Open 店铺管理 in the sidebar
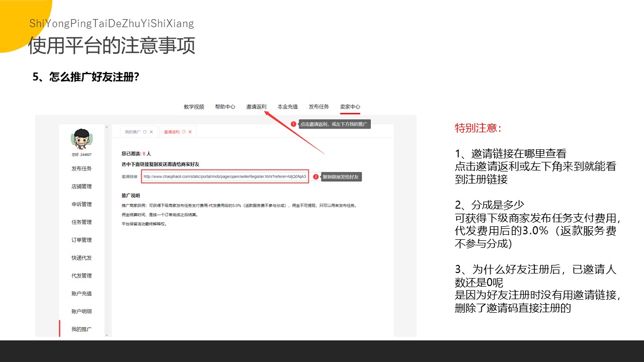The width and height of the screenshot is (644, 362). click(x=82, y=187)
